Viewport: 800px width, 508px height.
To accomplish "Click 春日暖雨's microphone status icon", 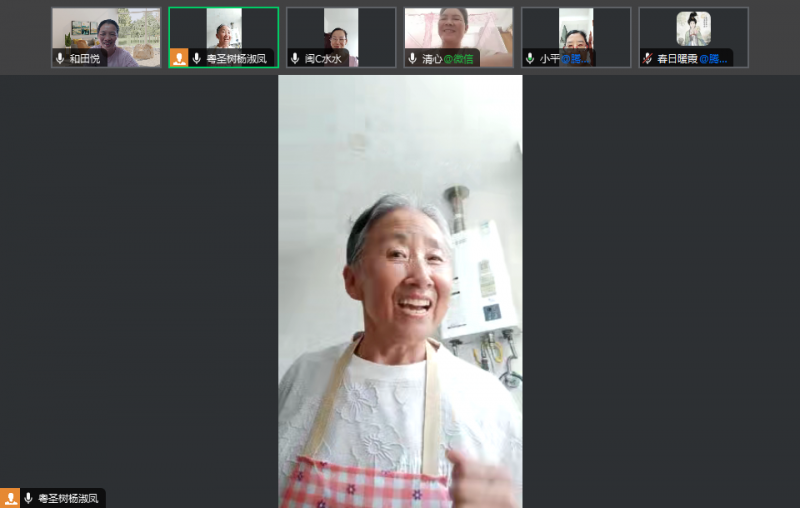I will [647, 59].
